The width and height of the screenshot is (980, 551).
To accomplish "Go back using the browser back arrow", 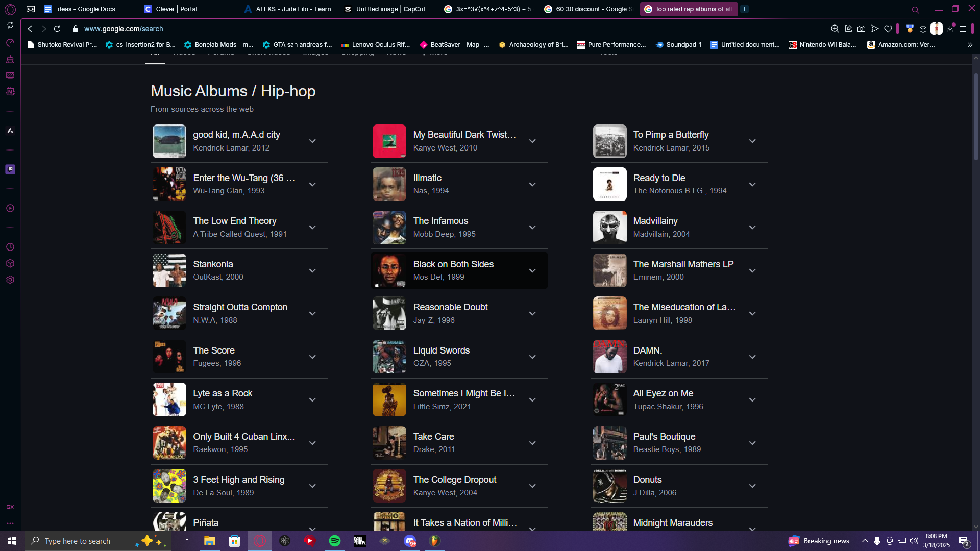I will pos(30,29).
